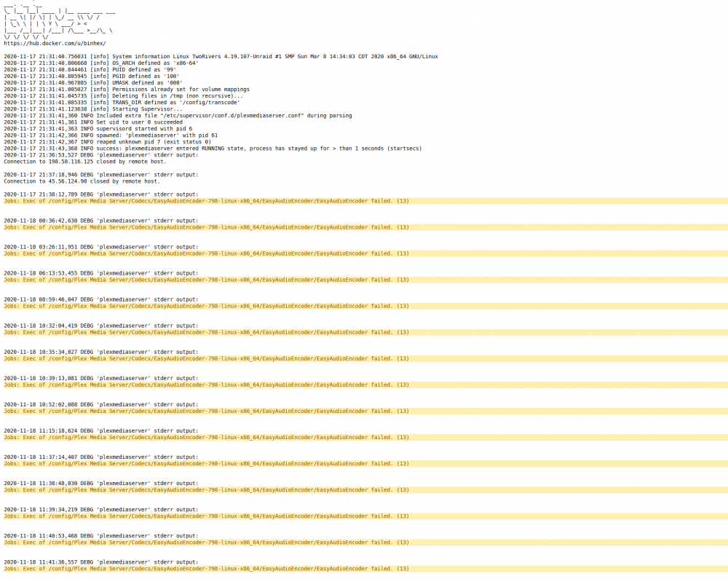Click 'Deleting files in /tmp (non recursive)' line
Screen dimensions: 728x579
123,95
